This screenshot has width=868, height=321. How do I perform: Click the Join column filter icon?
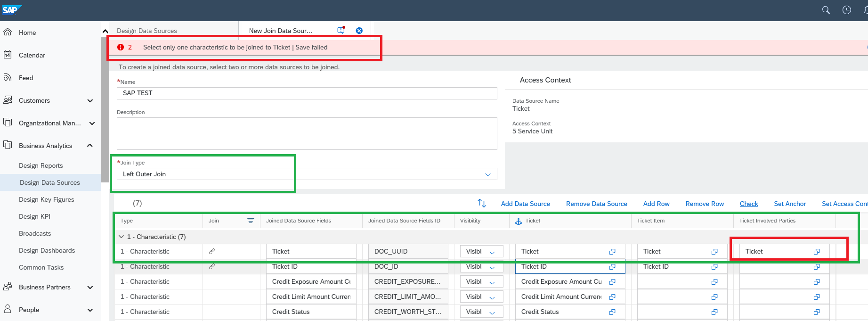tap(251, 221)
